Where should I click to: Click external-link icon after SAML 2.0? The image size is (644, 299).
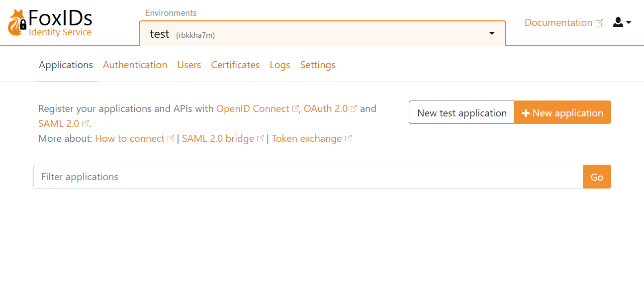pyautogui.click(x=85, y=123)
